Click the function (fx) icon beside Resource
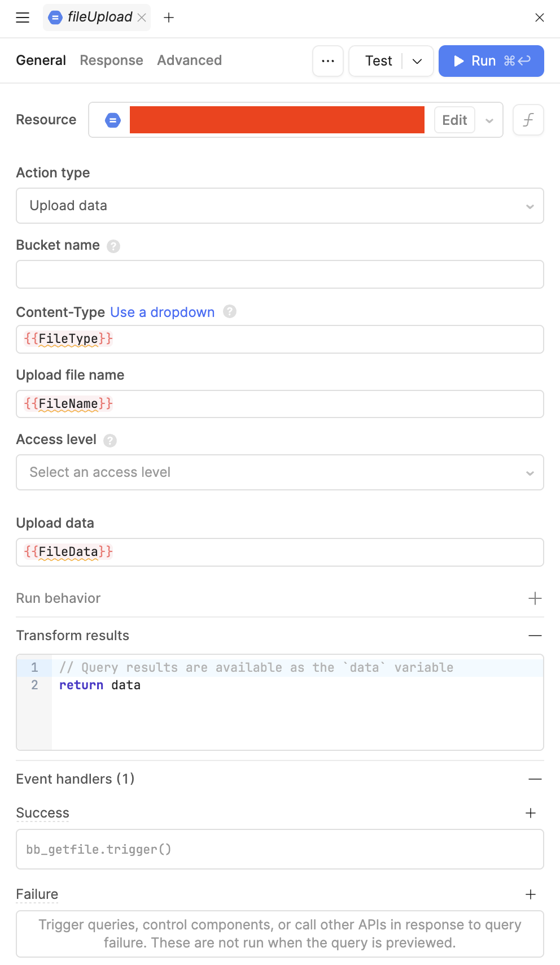Image resolution: width=560 pixels, height=965 pixels. pyautogui.click(x=528, y=120)
